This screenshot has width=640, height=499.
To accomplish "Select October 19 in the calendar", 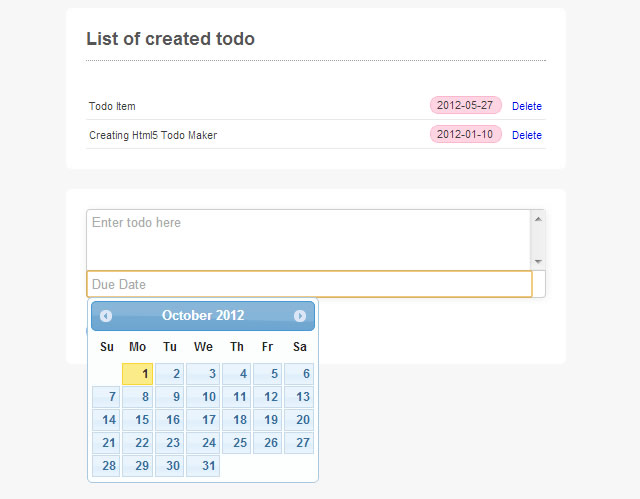I will (x=267, y=420).
